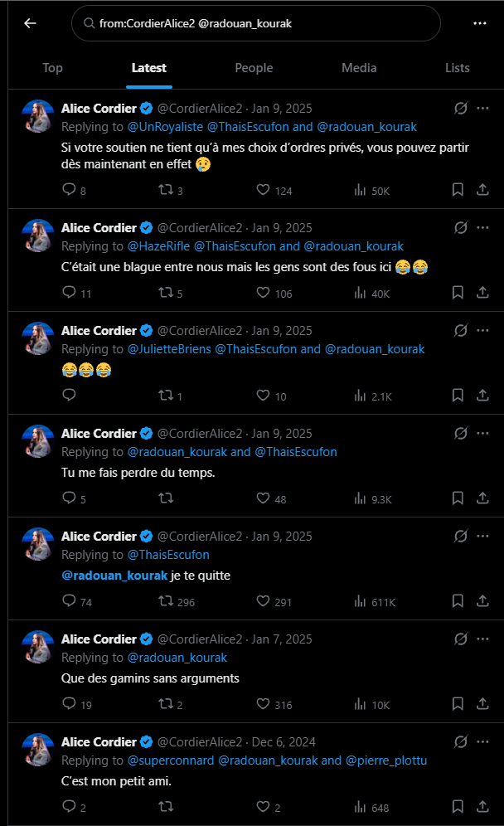
Task: Reply to the three laughing emojis tweet
Action: point(70,396)
